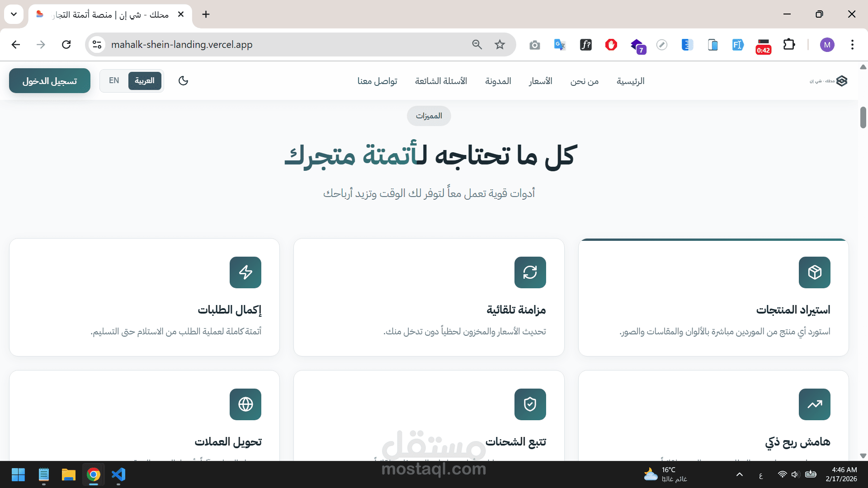Click the lightning bolt icon in إكمال الطلبات card
This screenshot has height=488, width=868.
[245, 272]
